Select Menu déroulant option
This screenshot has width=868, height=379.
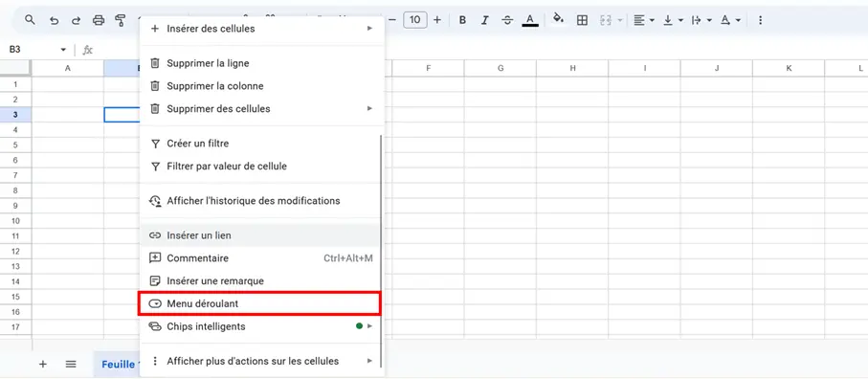(x=259, y=303)
